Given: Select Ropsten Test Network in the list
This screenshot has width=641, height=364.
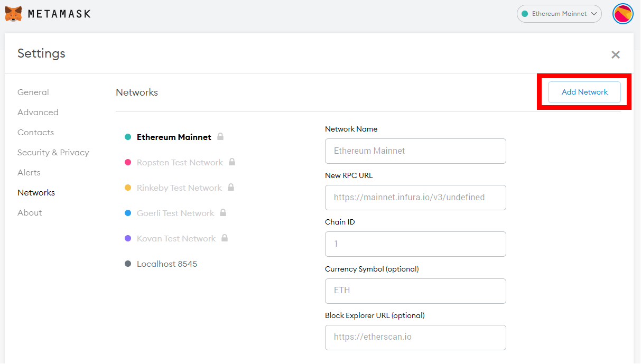Looking at the screenshot, I should point(180,162).
